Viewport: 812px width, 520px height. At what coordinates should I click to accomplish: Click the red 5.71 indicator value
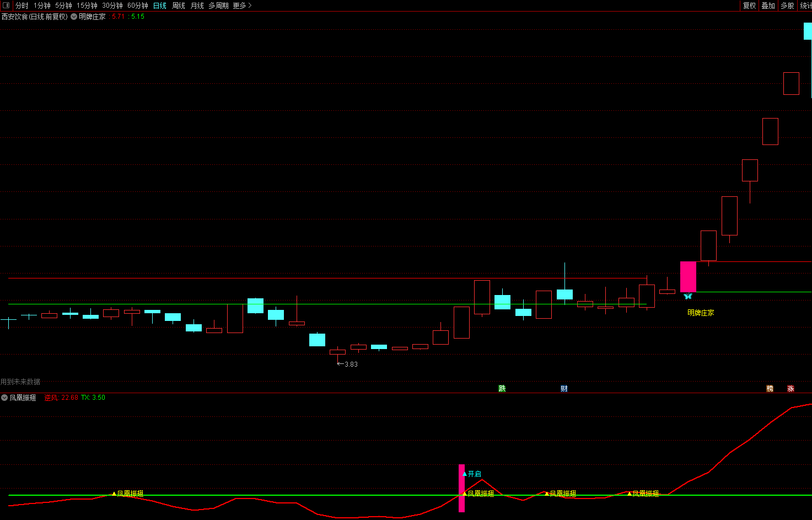pos(118,17)
